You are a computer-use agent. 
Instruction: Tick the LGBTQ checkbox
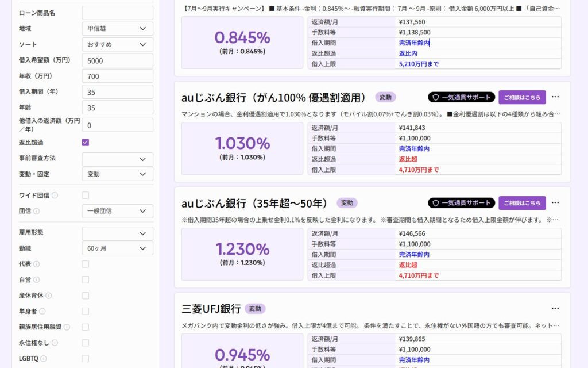pyautogui.click(x=86, y=359)
